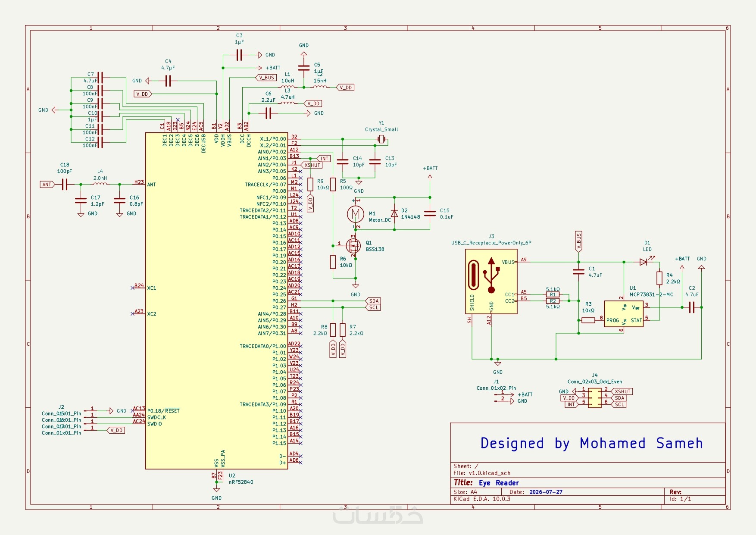This screenshot has height=535, width=756.
Task: Click the 'Size: A4' field
Action: 465,492
